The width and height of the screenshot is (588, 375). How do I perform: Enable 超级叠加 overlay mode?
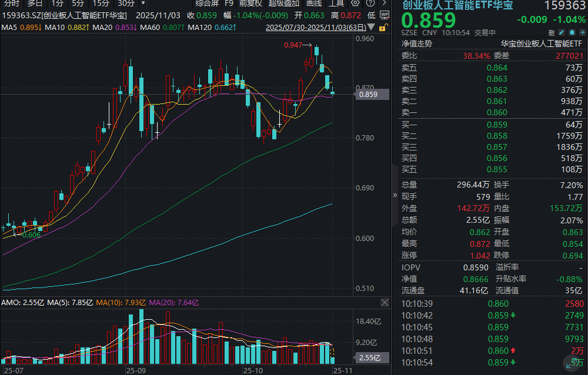coord(284,3)
